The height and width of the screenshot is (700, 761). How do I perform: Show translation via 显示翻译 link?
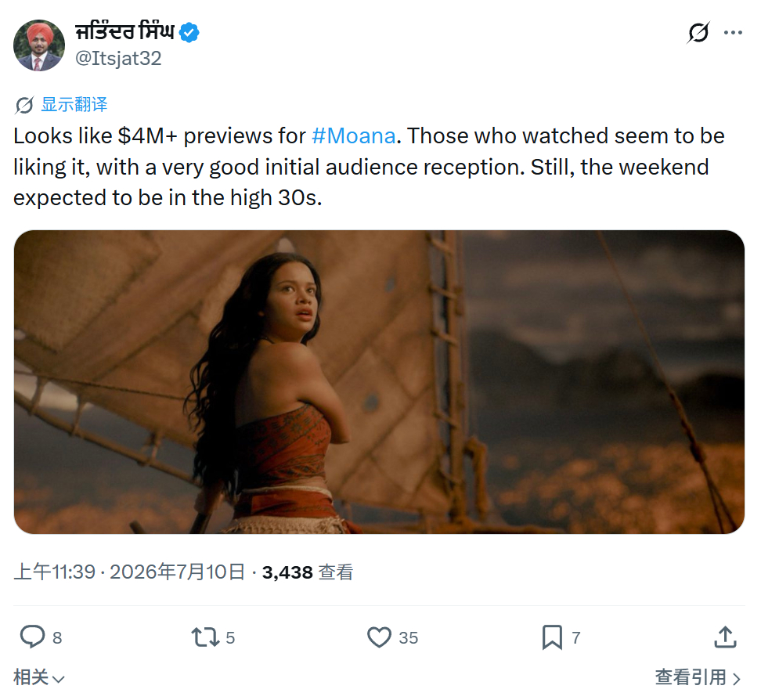pyautogui.click(x=74, y=104)
